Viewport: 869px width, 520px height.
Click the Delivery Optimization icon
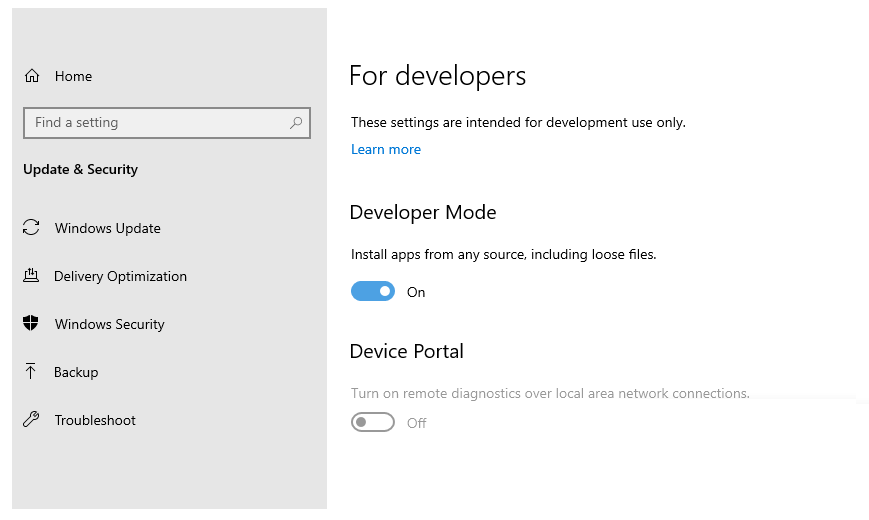[x=31, y=276]
